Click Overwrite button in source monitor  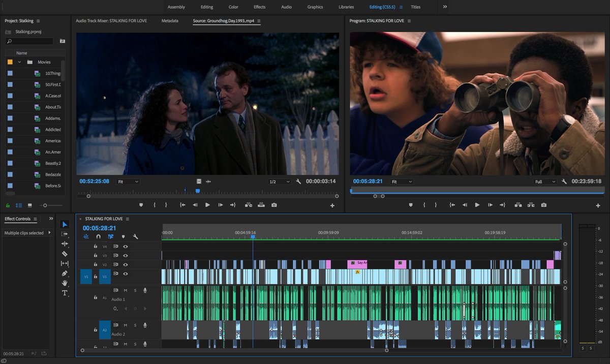(x=261, y=205)
